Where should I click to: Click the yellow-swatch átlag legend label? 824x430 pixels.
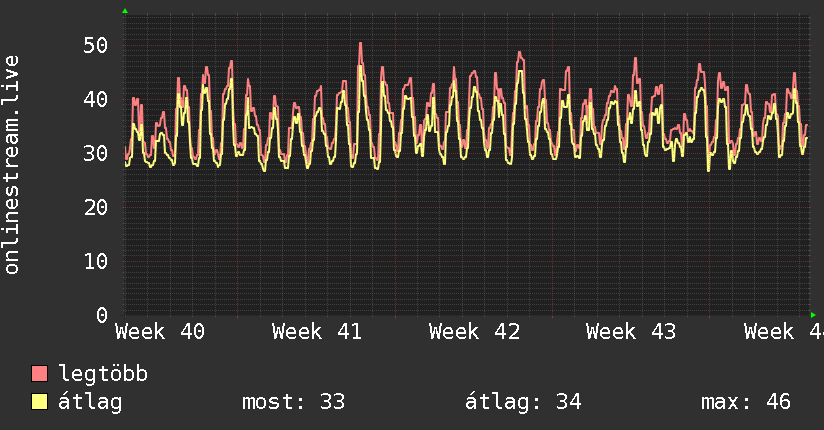click(90, 402)
